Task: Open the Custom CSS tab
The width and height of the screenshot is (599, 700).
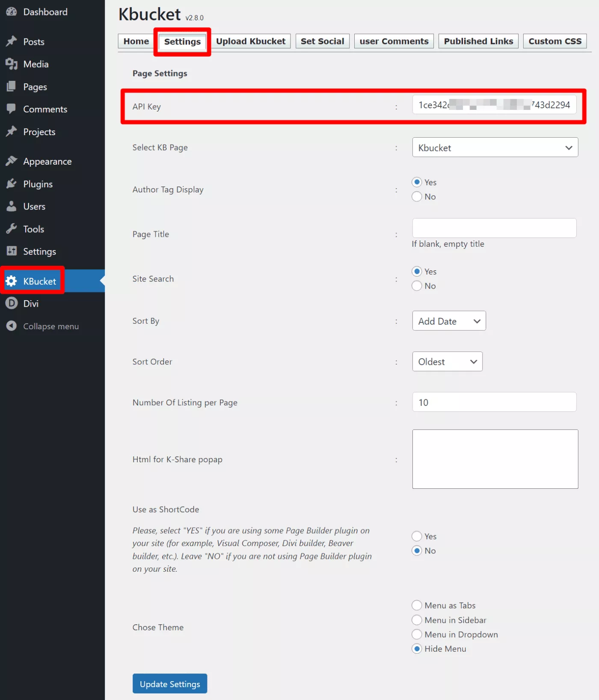Action: pos(555,41)
